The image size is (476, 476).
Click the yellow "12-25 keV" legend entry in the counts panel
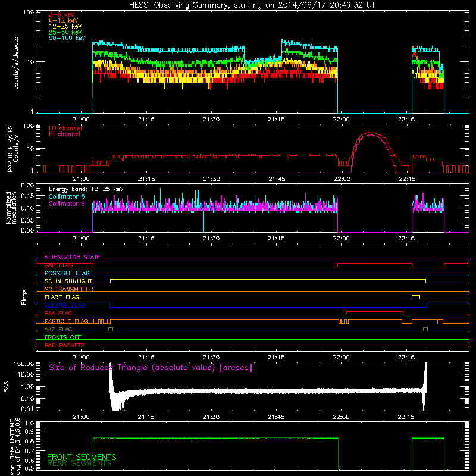[65, 26]
